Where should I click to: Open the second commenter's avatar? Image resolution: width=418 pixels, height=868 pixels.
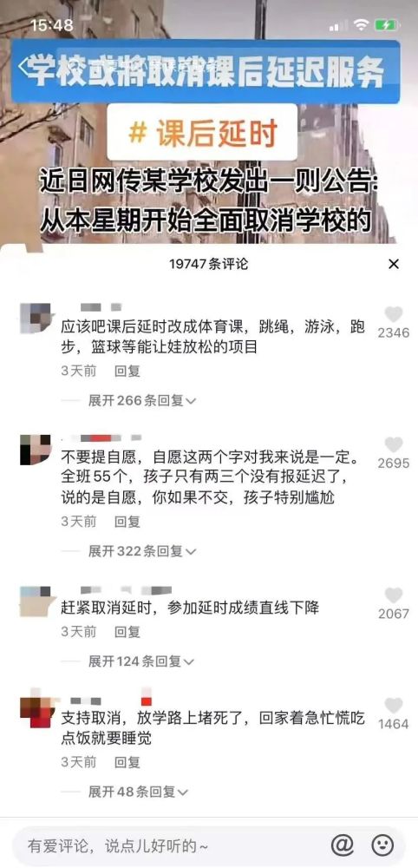point(36,450)
